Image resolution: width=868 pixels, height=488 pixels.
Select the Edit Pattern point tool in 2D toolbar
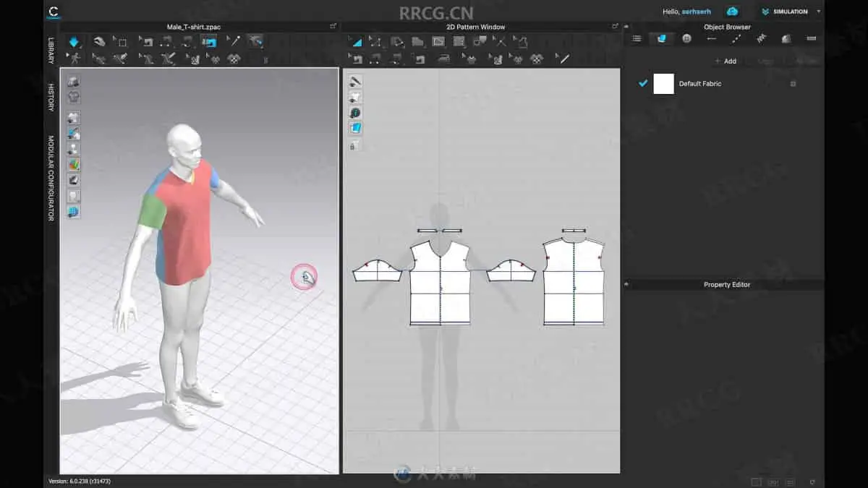pyautogui.click(x=375, y=41)
